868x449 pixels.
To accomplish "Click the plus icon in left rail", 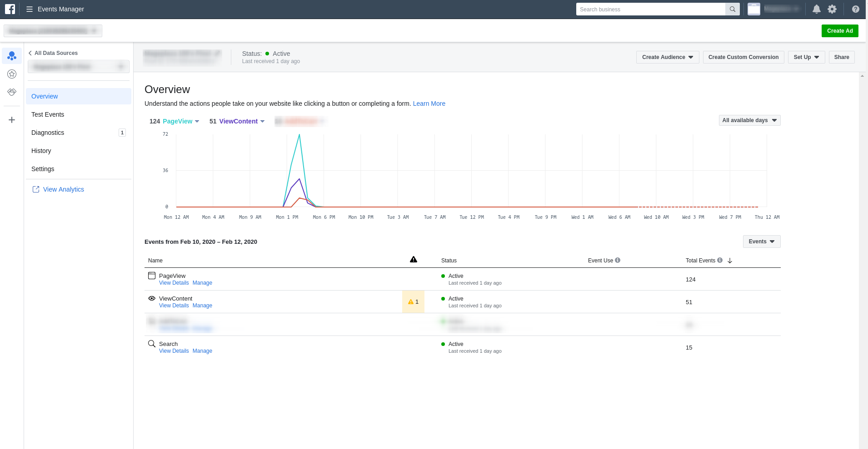I will pos(12,120).
